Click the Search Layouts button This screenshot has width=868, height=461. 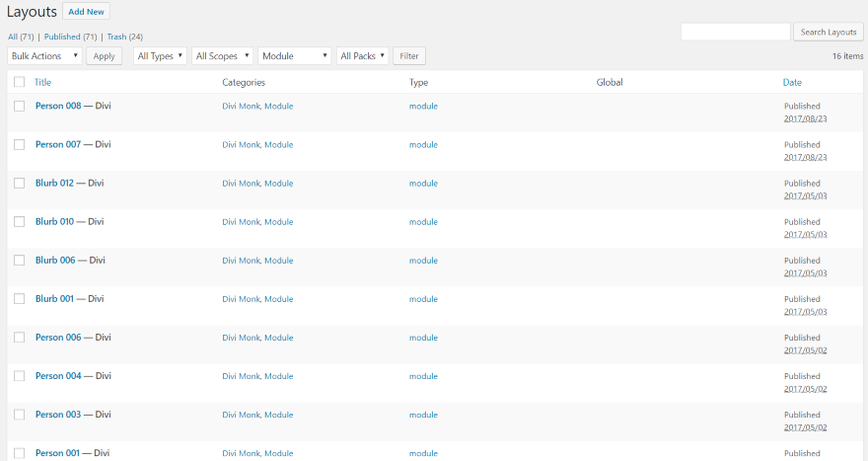829,33
